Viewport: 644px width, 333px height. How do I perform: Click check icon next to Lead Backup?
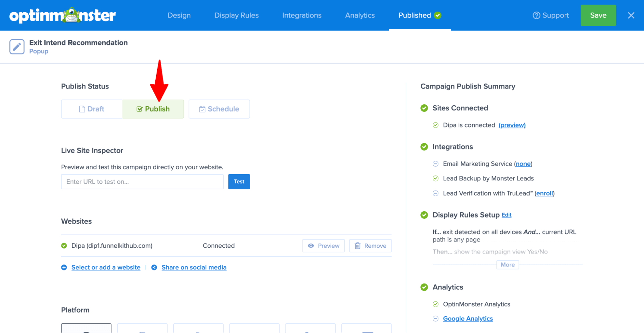point(435,178)
